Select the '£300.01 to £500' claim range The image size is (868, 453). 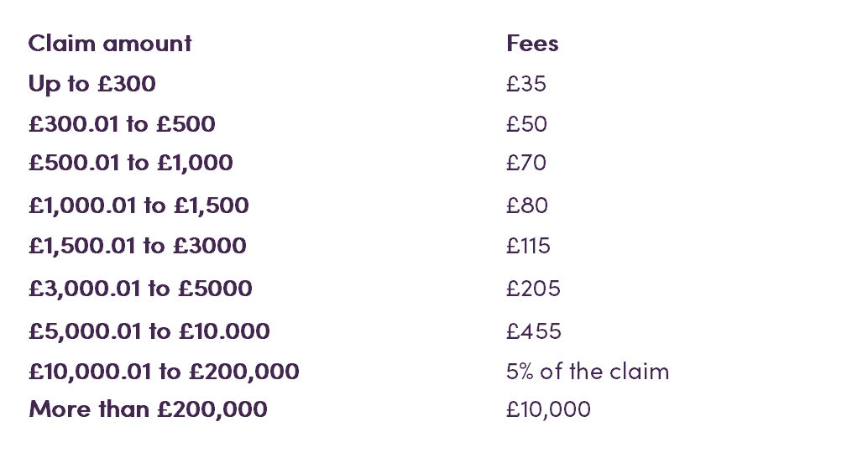point(122,124)
